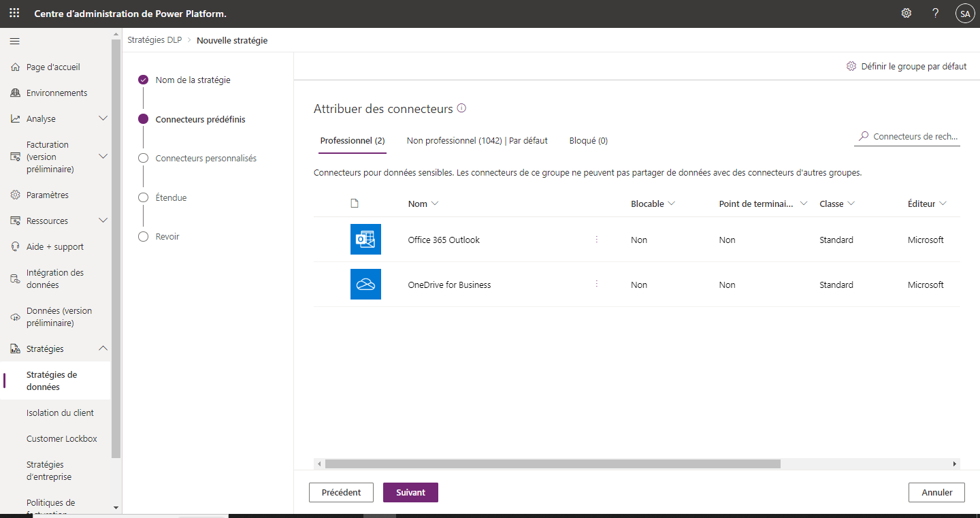Select the completed Nom de la stratégie step circle
This screenshot has width=980, height=518.
click(143, 80)
